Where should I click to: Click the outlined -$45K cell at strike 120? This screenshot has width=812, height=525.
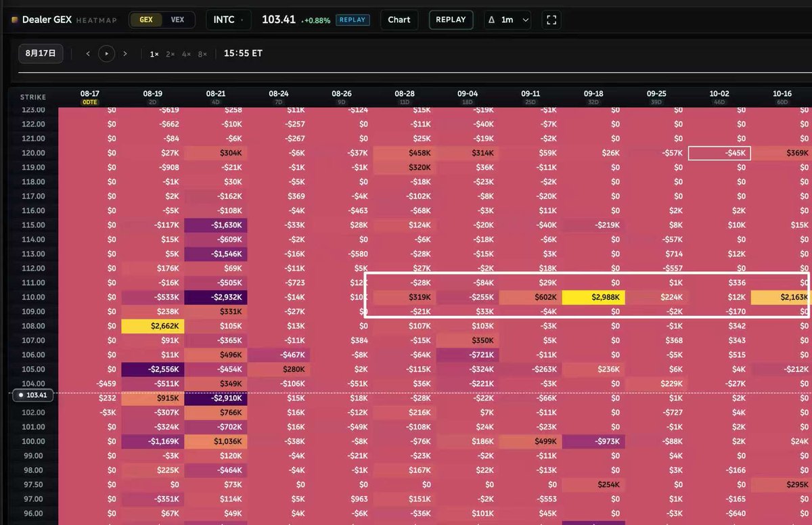point(719,153)
